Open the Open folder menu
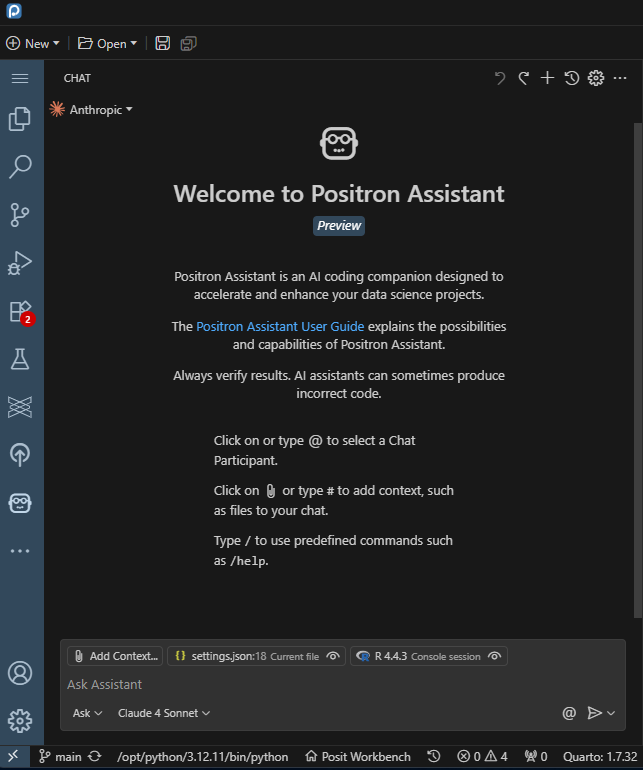The width and height of the screenshot is (643, 770). pos(103,43)
